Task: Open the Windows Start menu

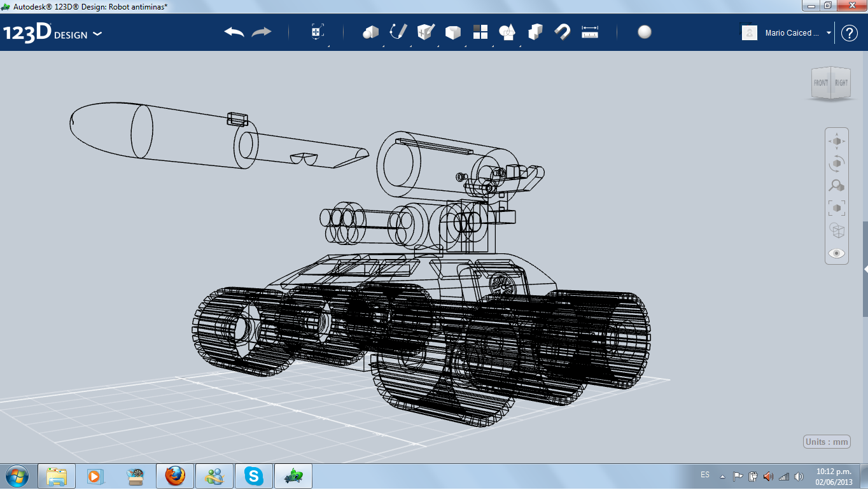Action: pyautogui.click(x=17, y=476)
